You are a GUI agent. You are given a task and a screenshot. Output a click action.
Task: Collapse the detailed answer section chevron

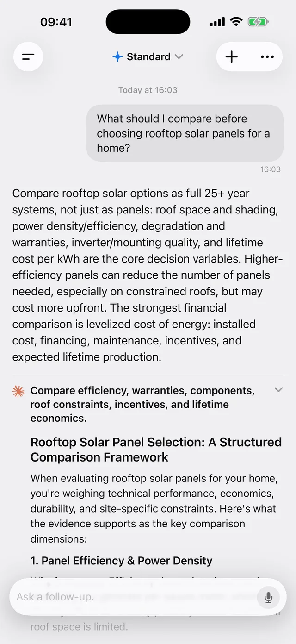(278, 390)
